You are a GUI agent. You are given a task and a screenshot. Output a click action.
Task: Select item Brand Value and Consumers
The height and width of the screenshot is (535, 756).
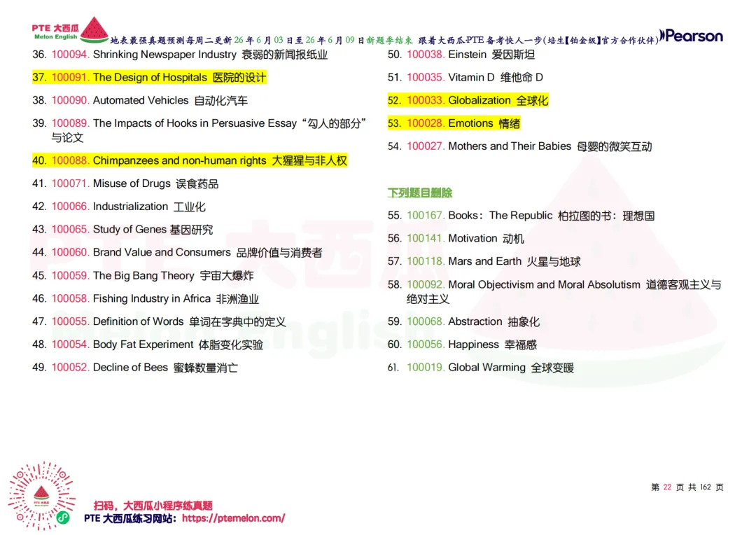click(x=177, y=252)
